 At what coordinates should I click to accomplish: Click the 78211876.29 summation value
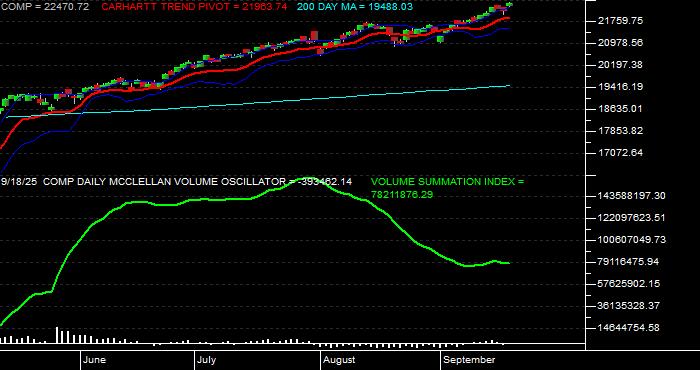(x=402, y=195)
